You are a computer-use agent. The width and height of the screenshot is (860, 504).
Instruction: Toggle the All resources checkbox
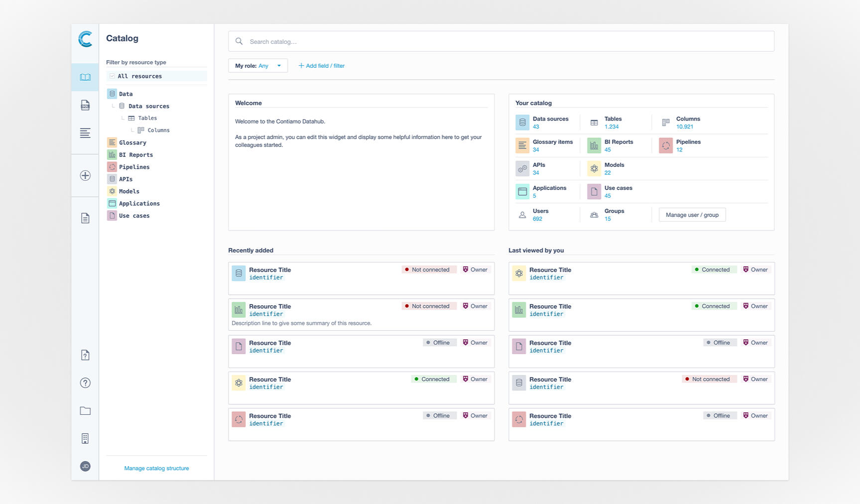tap(113, 76)
